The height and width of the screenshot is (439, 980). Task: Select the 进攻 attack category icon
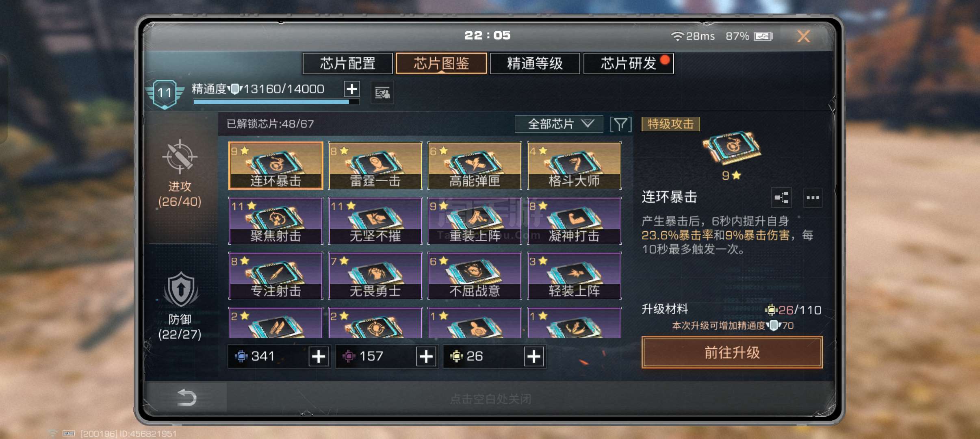180,156
